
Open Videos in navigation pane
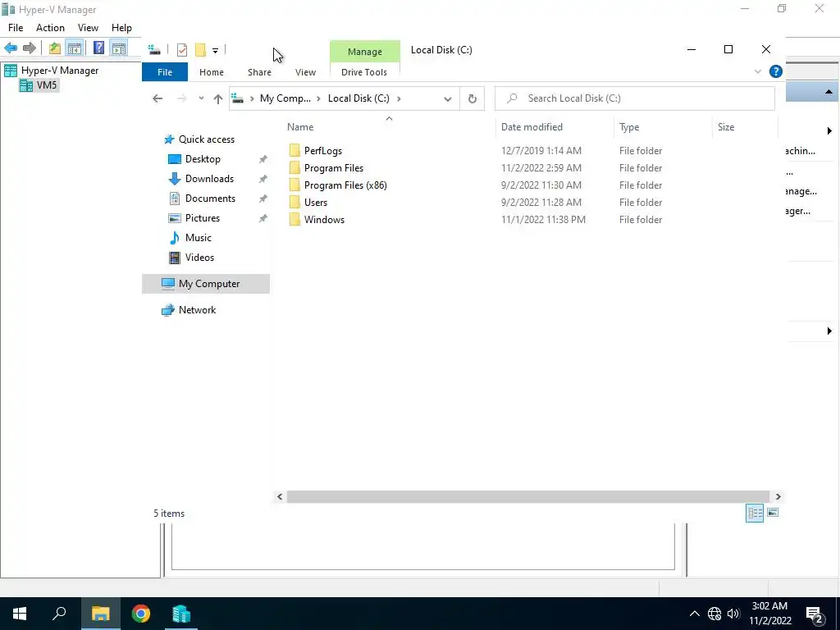coord(199,258)
